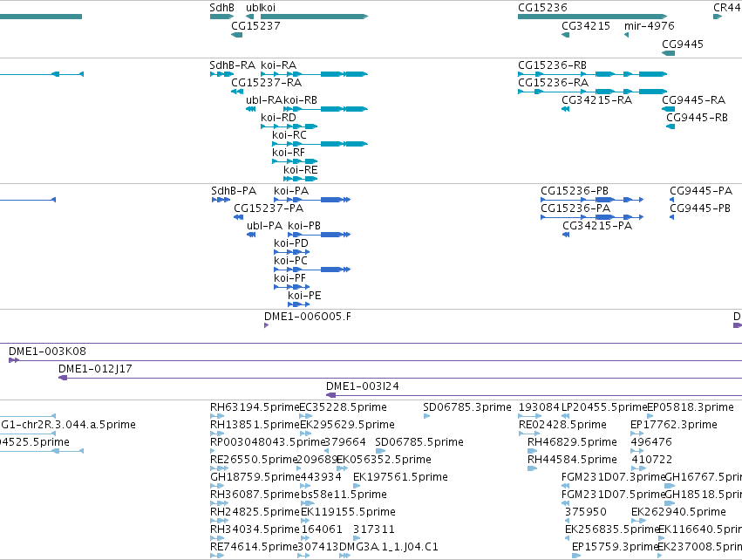This screenshot has width=742, height=560.
Task: Click the CG15236-PA protein feature
Action: [x=592, y=217]
